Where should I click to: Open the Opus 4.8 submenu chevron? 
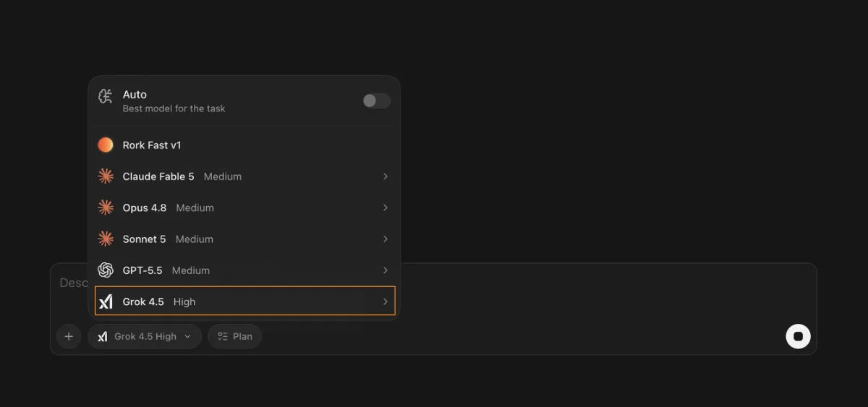tap(386, 207)
